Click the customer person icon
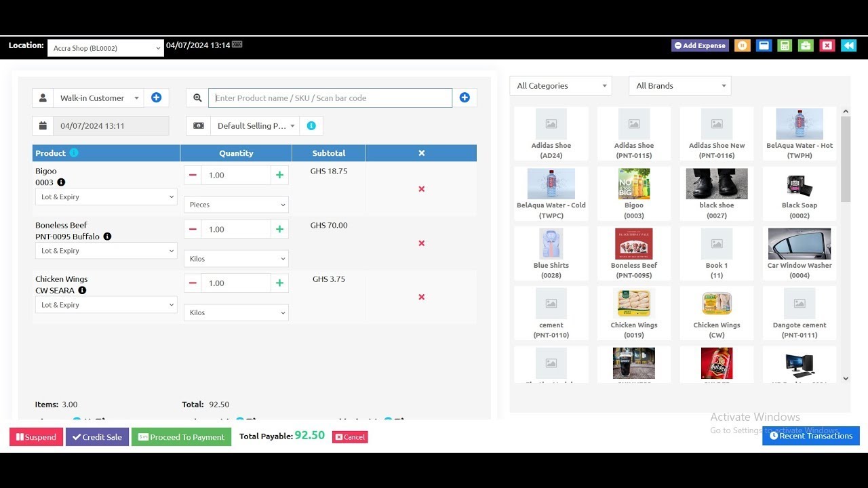This screenshot has height=488, width=868. point(43,98)
